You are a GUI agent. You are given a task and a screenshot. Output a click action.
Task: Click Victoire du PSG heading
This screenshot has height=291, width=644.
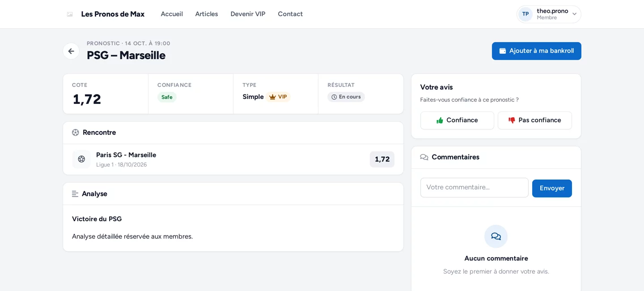[x=97, y=219]
